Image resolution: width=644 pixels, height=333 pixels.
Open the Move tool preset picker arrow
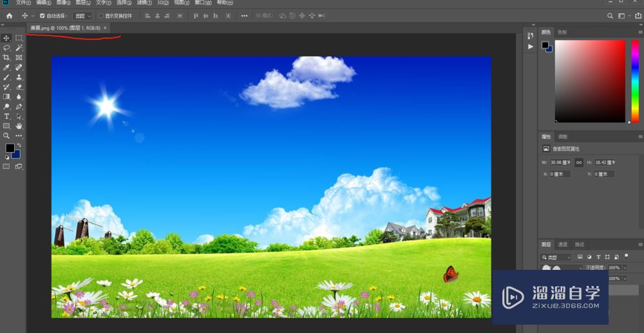33,16
